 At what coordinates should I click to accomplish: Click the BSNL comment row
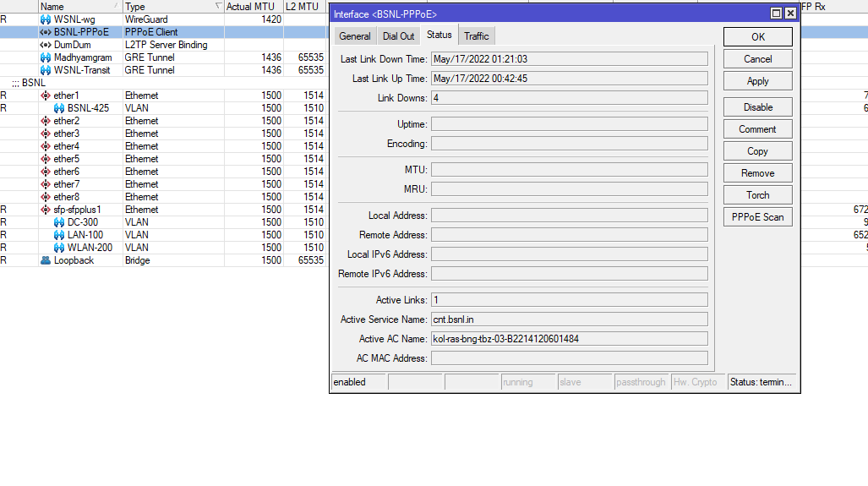pyautogui.click(x=164, y=83)
